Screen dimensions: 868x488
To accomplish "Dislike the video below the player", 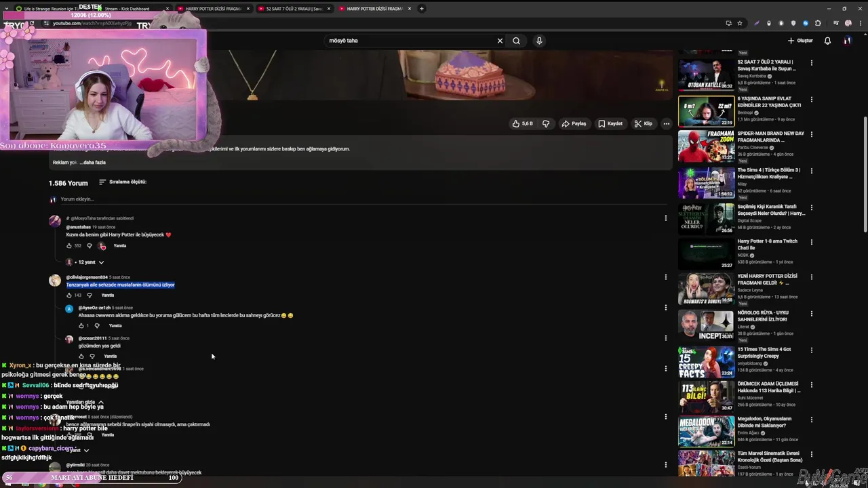I will click(545, 123).
